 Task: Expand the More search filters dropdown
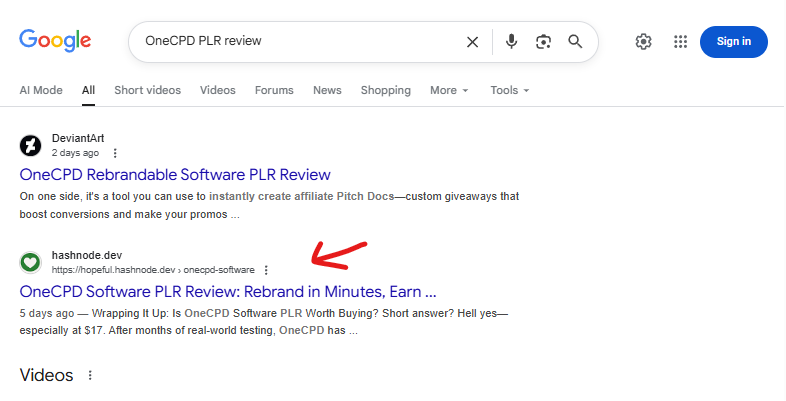point(449,90)
